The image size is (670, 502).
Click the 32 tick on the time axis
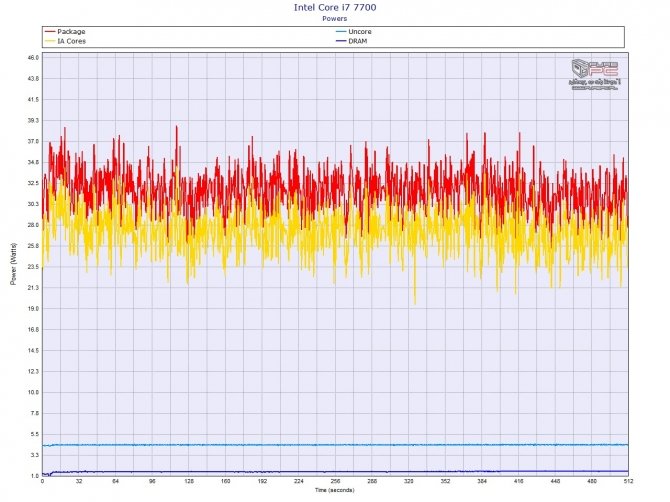click(79, 481)
